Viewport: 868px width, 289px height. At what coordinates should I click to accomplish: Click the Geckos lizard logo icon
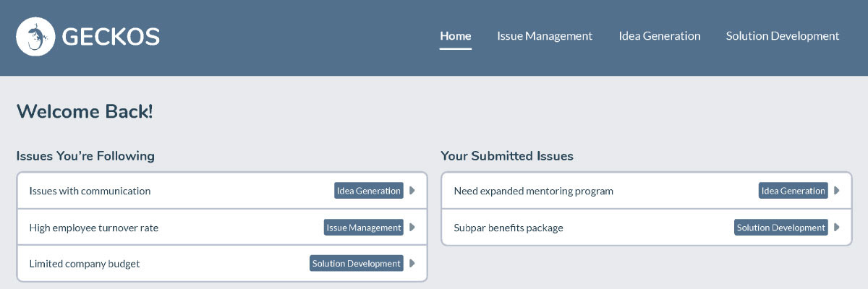click(36, 36)
